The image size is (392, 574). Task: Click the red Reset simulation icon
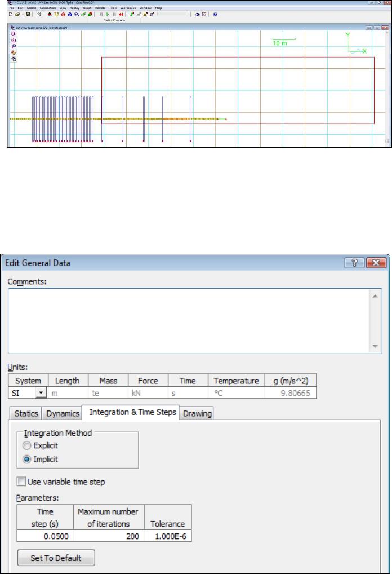pos(121,14)
